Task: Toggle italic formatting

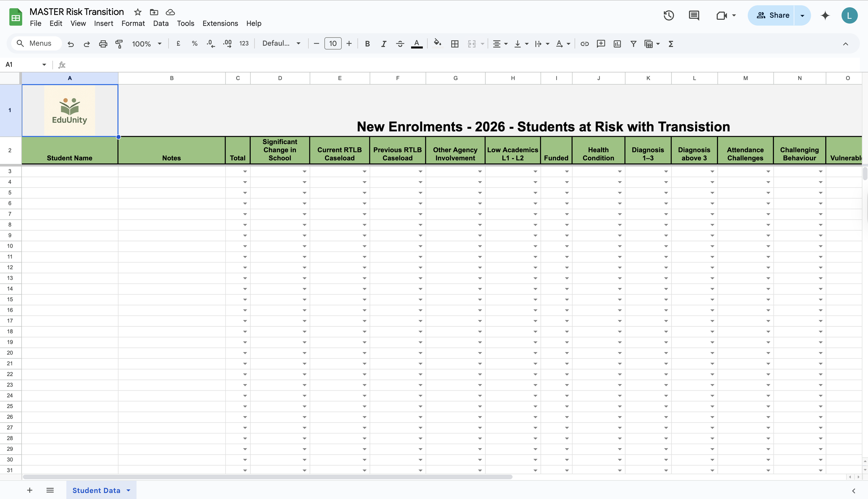Action: pyautogui.click(x=383, y=44)
